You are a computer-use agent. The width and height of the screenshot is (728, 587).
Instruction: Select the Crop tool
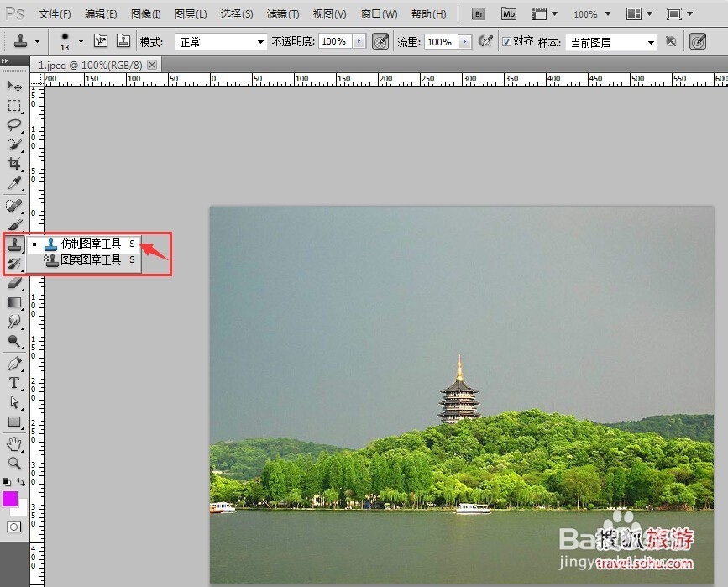(14, 164)
